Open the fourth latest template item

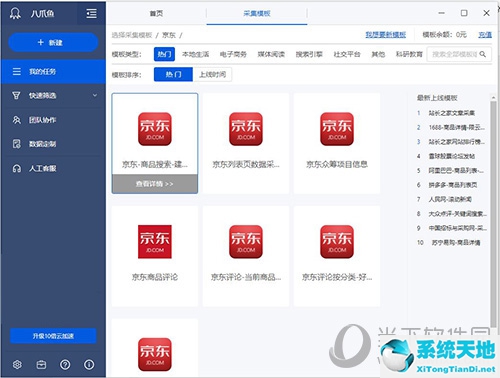pos(452,156)
